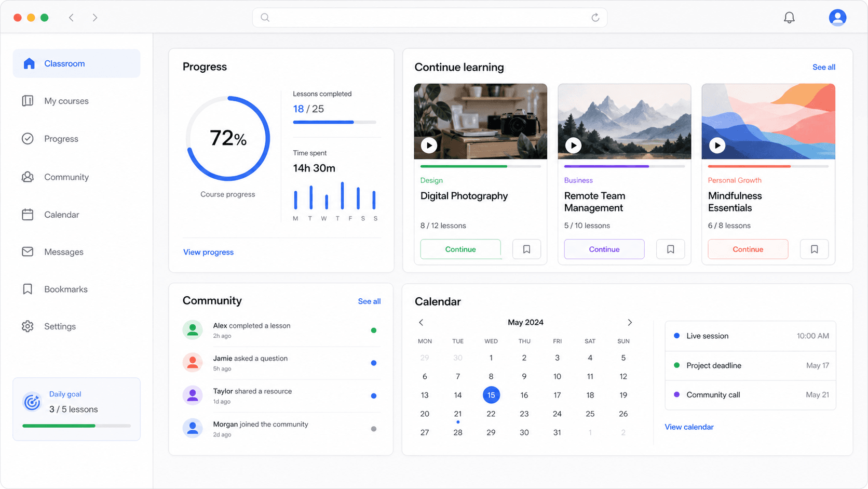
Task: Click the View progress link
Action: [x=208, y=252]
